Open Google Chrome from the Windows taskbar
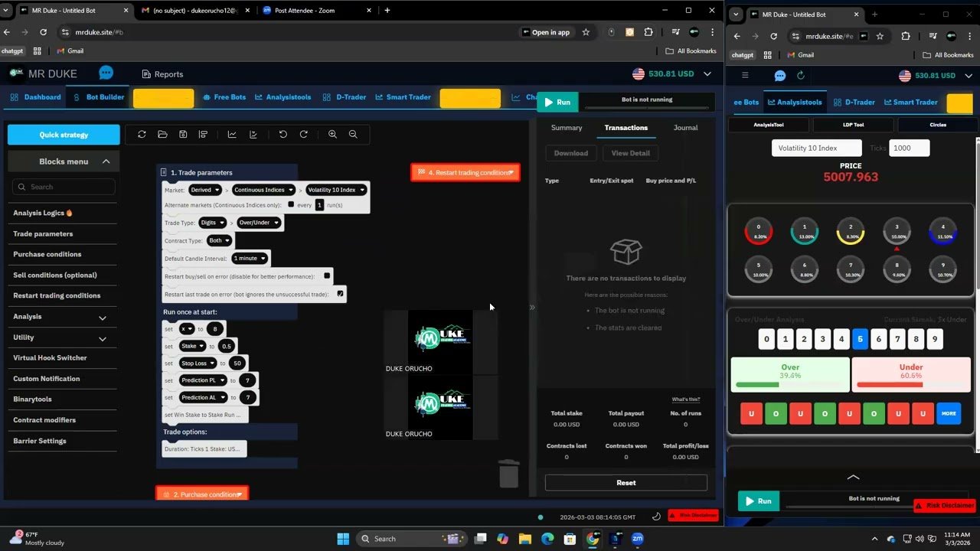 (593, 538)
